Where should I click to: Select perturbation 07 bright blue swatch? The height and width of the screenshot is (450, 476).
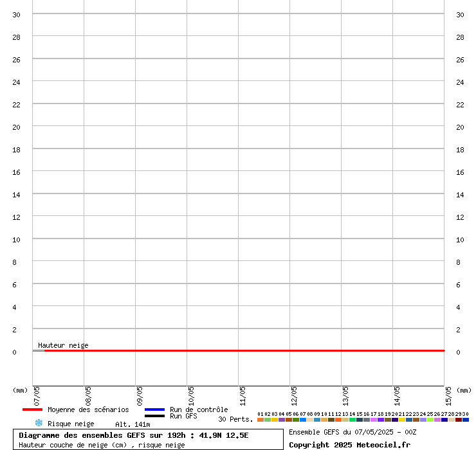point(303,420)
